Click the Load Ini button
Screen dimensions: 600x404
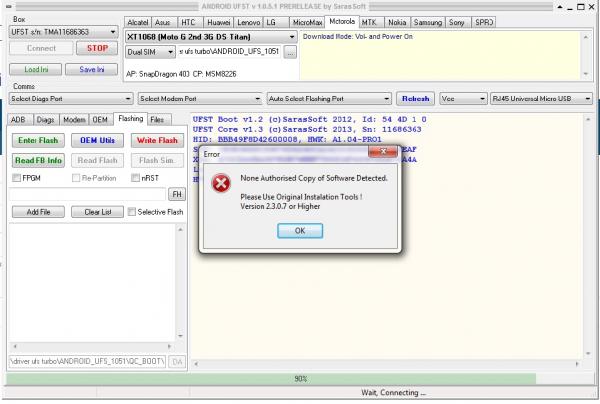click(x=36, y=69)
